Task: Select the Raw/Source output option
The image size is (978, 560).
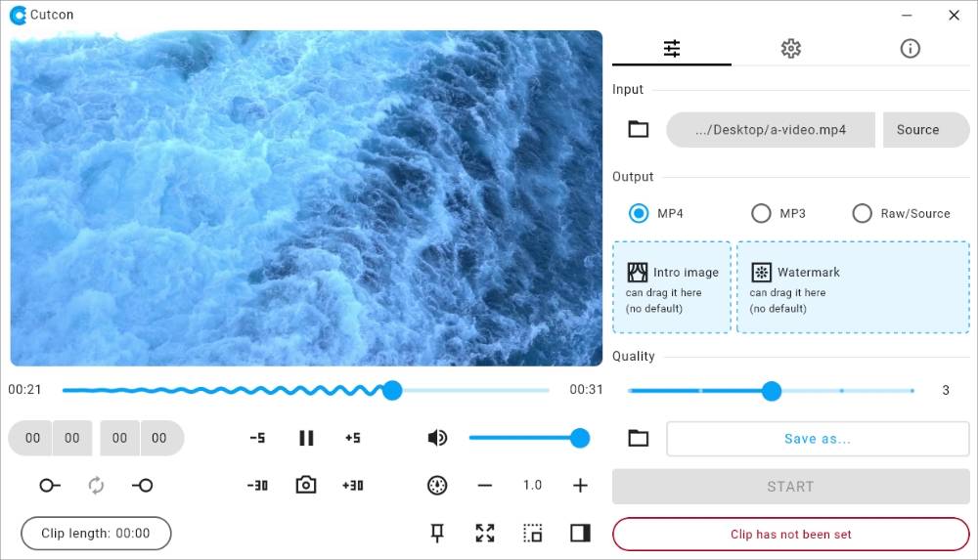Action: pyautogui.click(x=862, y=213)
